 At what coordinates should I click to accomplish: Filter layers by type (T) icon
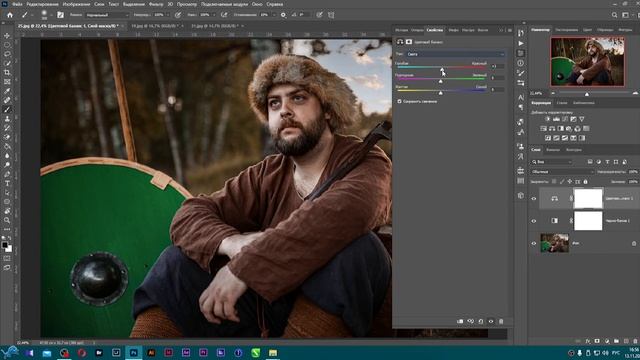[607, 162]
